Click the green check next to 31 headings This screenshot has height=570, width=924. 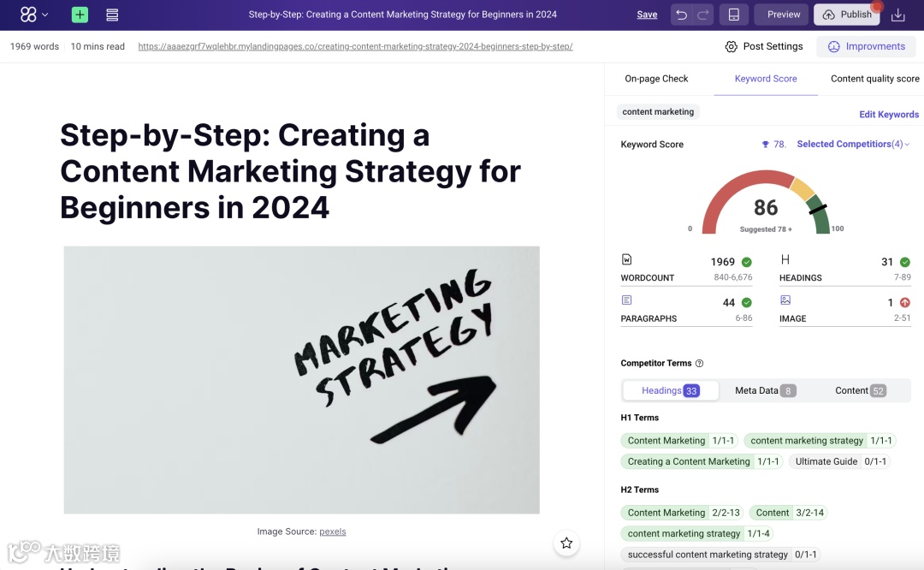click(x=905, y=262)
